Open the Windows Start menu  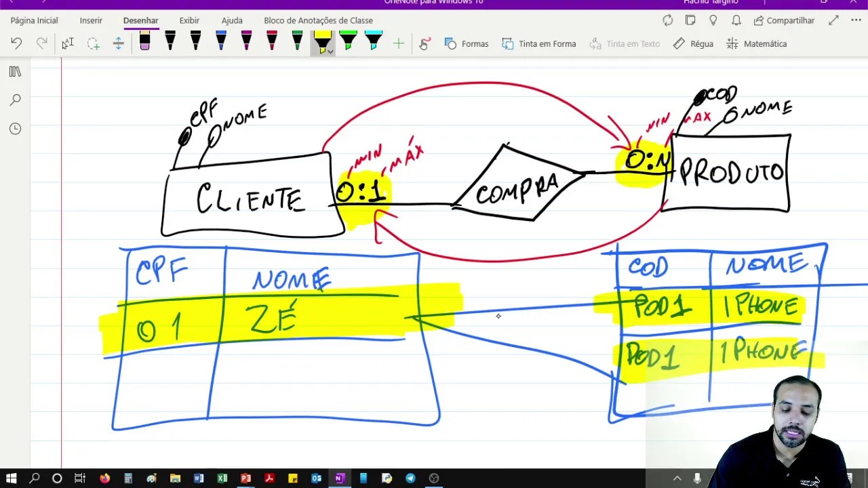12,479
